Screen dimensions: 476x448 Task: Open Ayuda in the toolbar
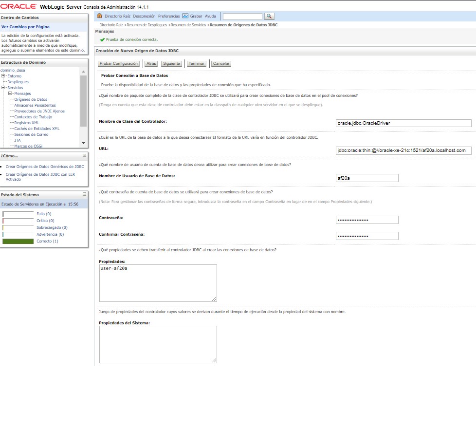click(x=210, y=16)
